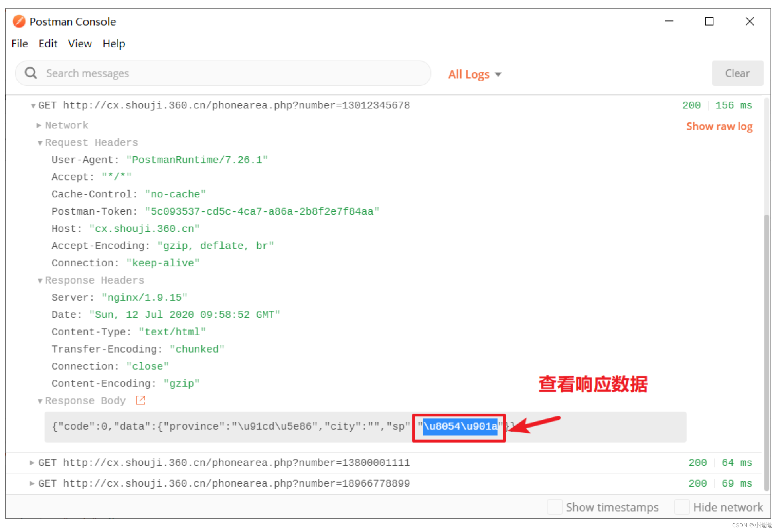Click the Postman logo icon

click(x=19, y=21)
